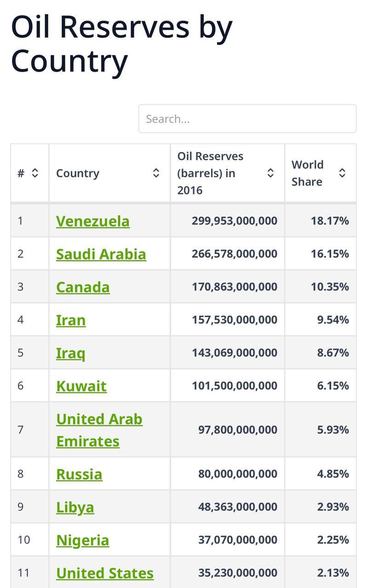Open the Iraq country link

click(70, 353)
